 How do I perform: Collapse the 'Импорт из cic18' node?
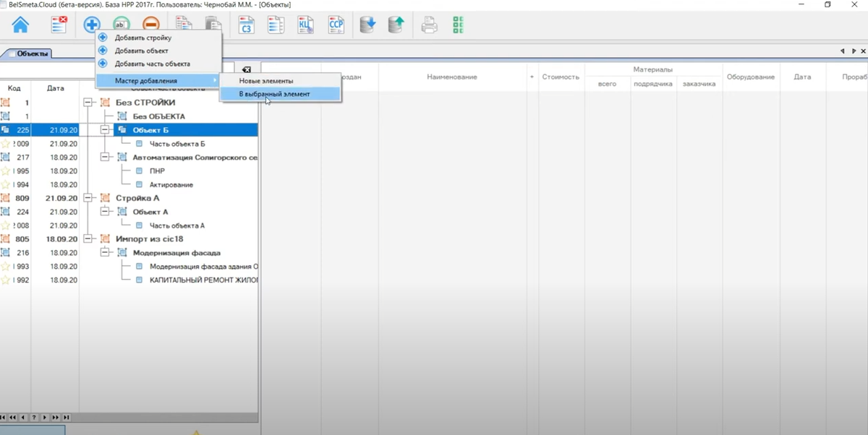click(x=89, y=238)
